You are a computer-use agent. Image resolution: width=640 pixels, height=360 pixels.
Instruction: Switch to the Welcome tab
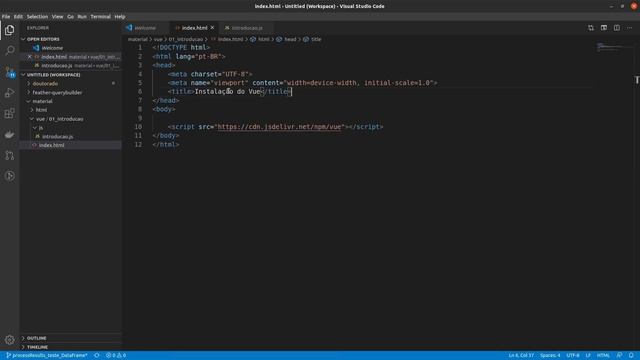click(145, 28)
